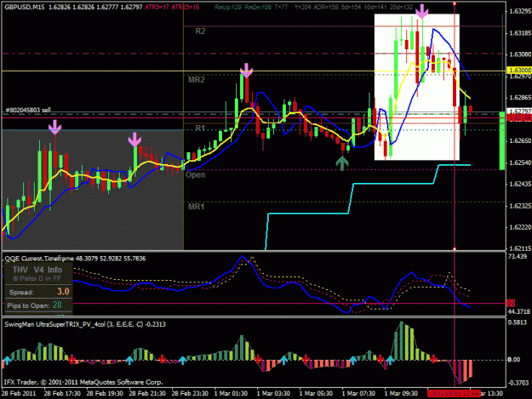Click the pink sell arrow at R2 level
This screenshot has height=399, width=532.
[422, 12]
